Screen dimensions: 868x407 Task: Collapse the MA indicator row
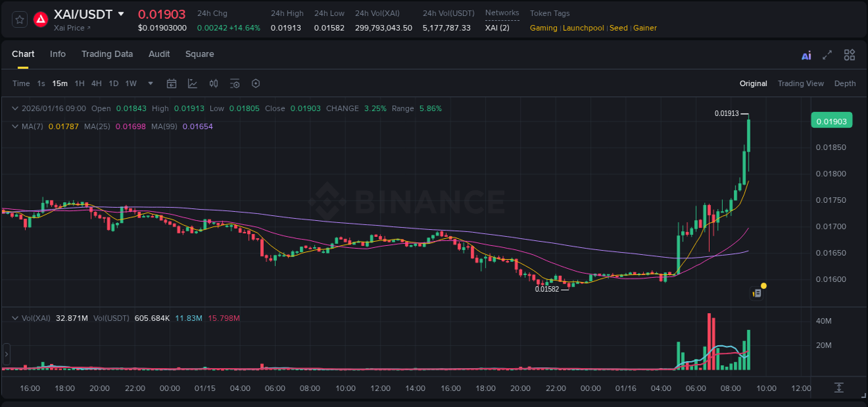point(14,126)
